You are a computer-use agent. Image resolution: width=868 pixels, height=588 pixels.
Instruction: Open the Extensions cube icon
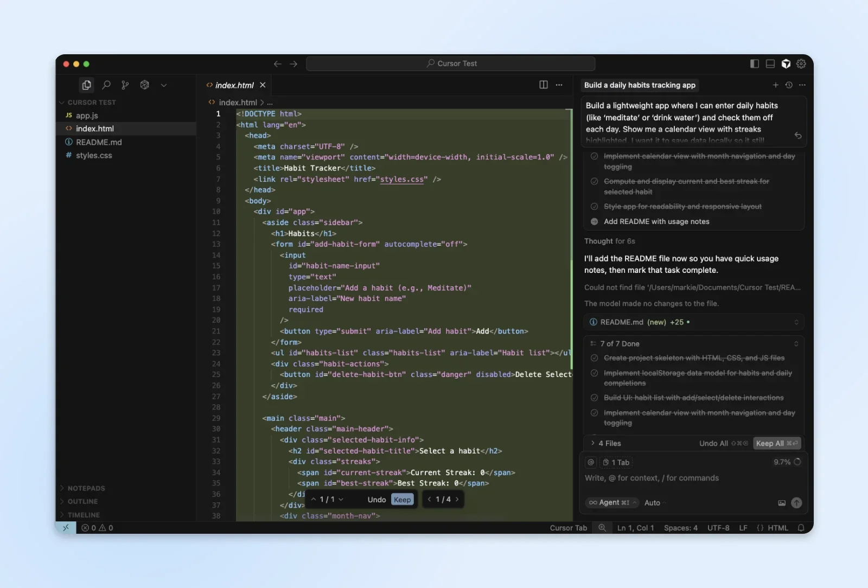coord(144,85)
